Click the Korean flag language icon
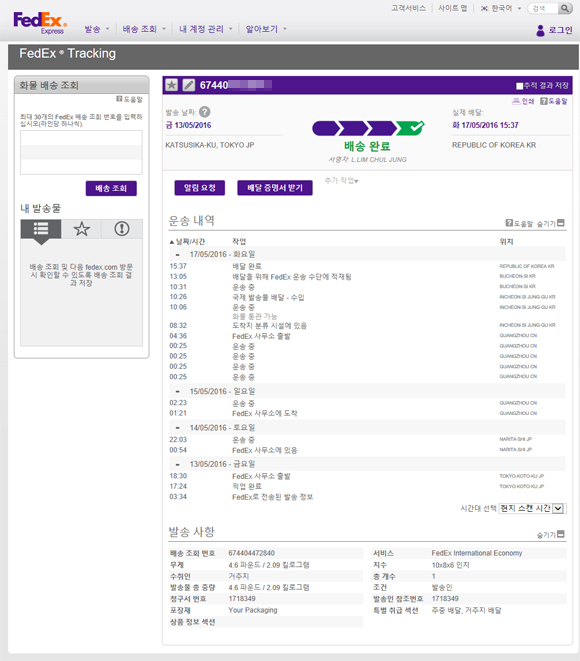 click(x=485, y=8)
